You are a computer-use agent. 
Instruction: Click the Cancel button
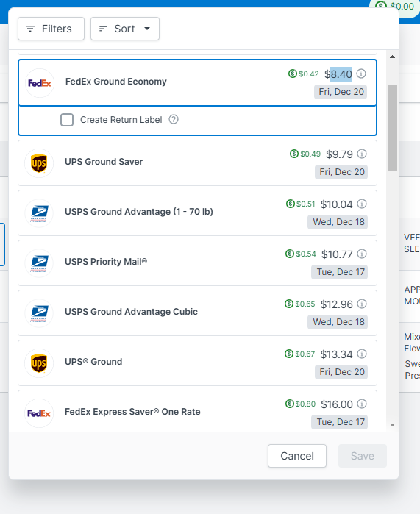pyautogui.click(x=297, y=456)
